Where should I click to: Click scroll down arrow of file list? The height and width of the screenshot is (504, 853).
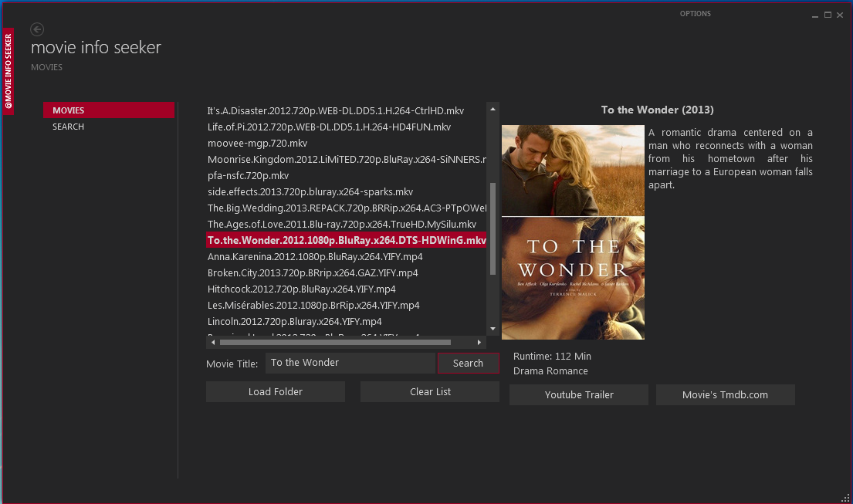(x=493, y=329)
